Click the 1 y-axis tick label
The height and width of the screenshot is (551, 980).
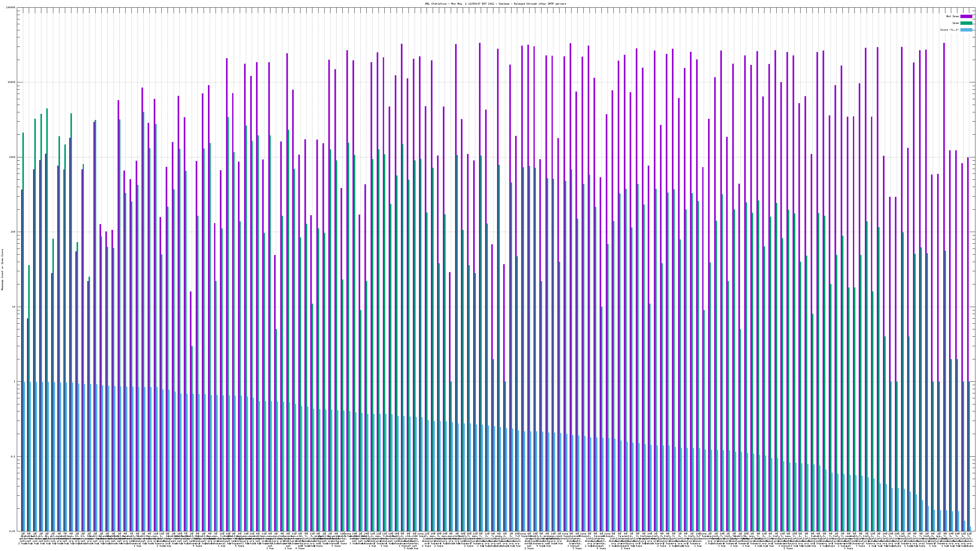click(x=15, y=381)
